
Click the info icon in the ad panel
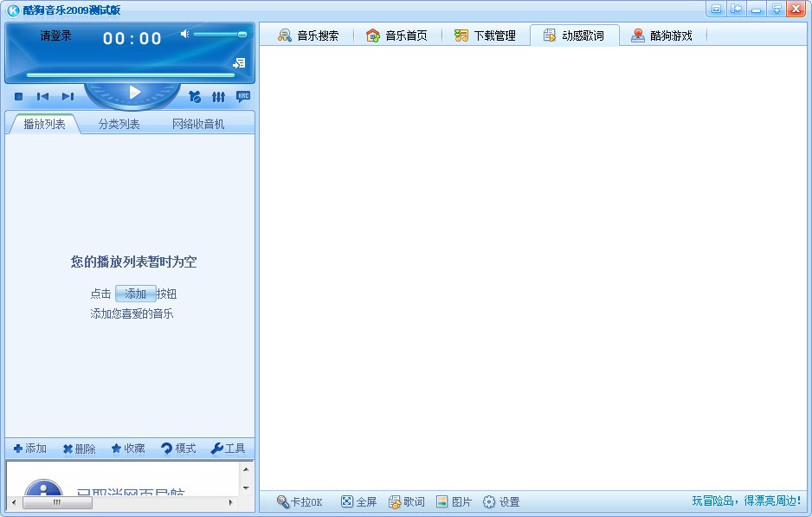[x=43, y=488]
